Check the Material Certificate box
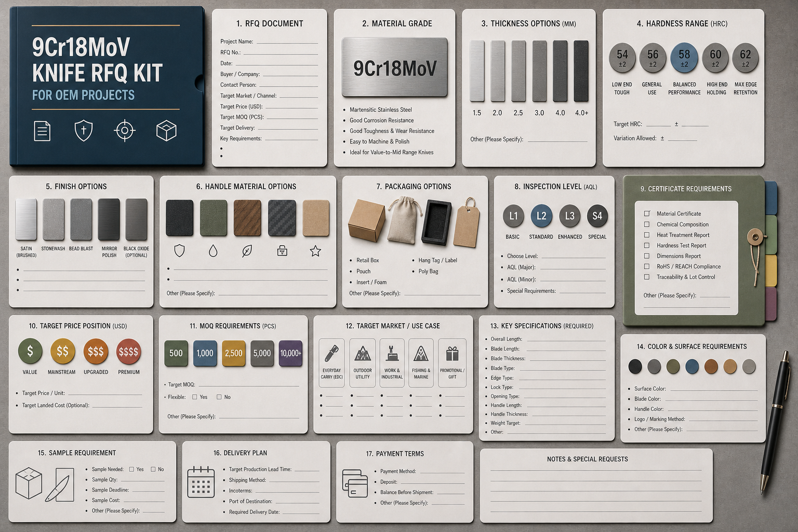Screen dimensions: 798x532 pos(647,214)
